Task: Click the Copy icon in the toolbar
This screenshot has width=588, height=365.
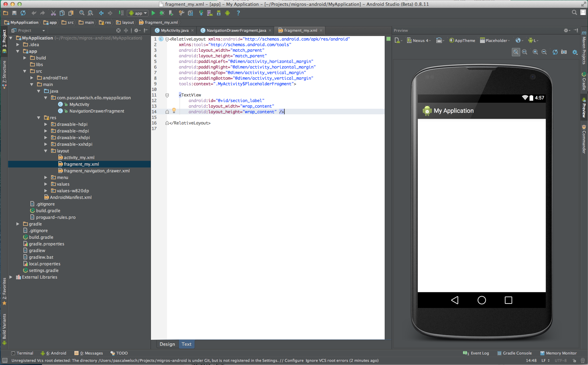Action: 62,13
